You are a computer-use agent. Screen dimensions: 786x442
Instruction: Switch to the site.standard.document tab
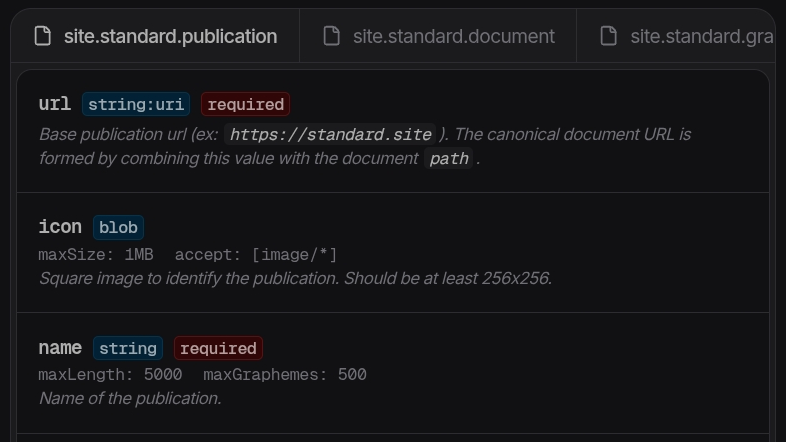453,36
